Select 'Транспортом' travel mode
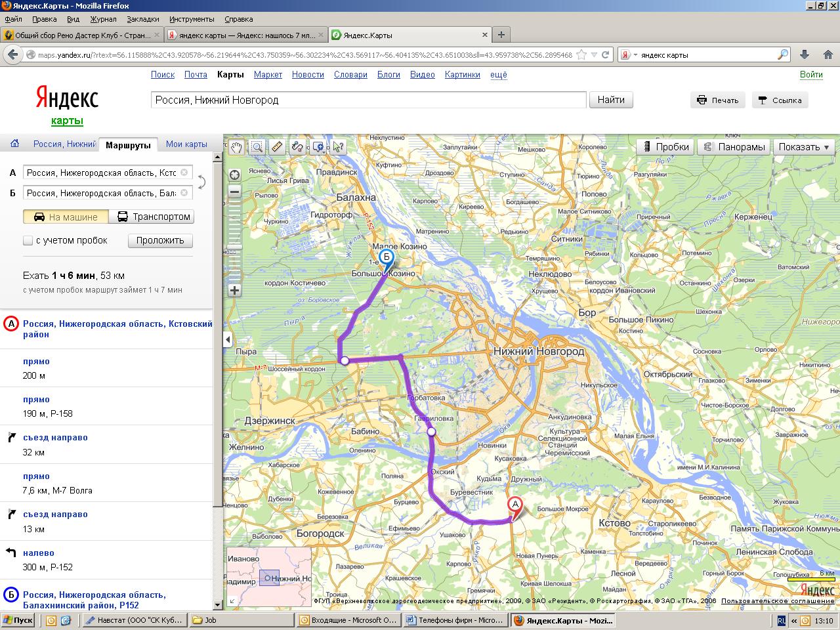This screenshot has width=840, height=630. pyautogui.click(x=152, y=217)
